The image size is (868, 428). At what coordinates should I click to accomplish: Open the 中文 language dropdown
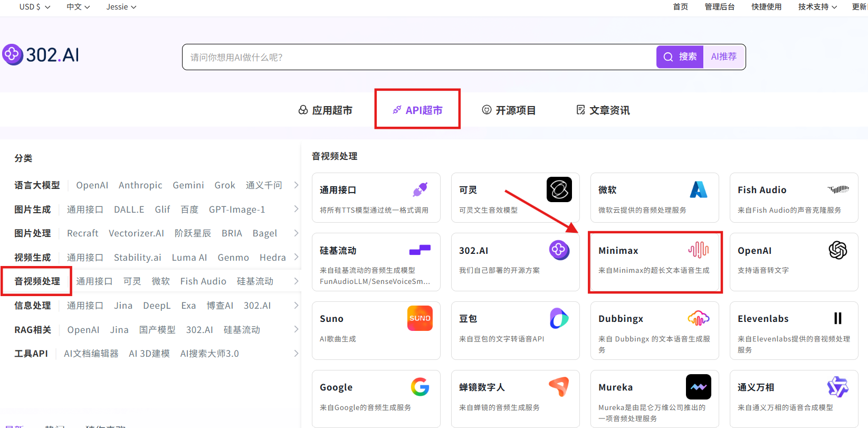pyautogui.click(x=78, y=7)
